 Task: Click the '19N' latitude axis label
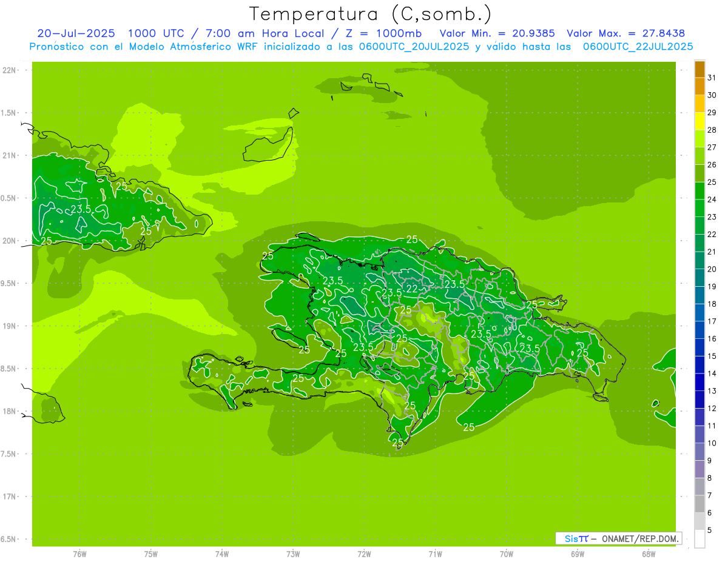click(10, 326)
